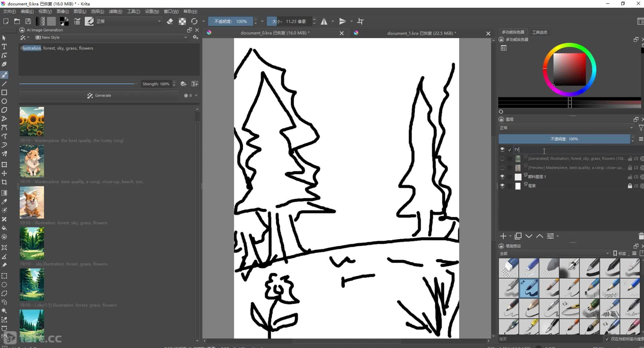Click the duplicate layer icon
Screen dimensions: 644x348
518,236
